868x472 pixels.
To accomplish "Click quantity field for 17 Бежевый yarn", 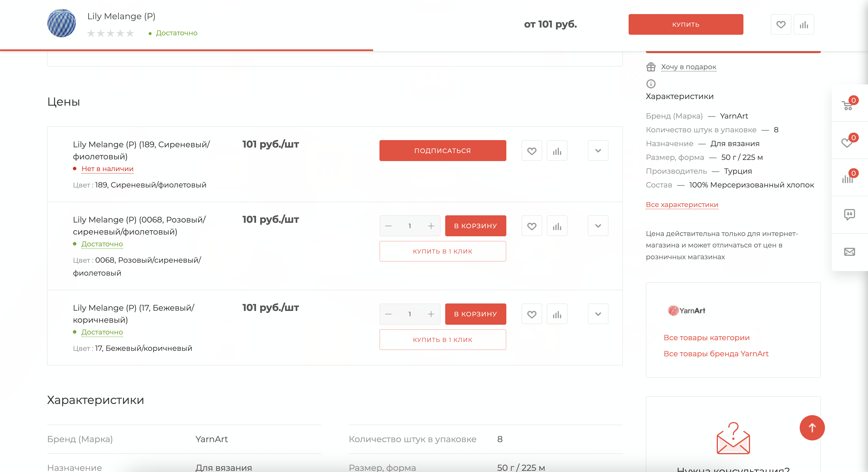I will click(x=410, y=314).
